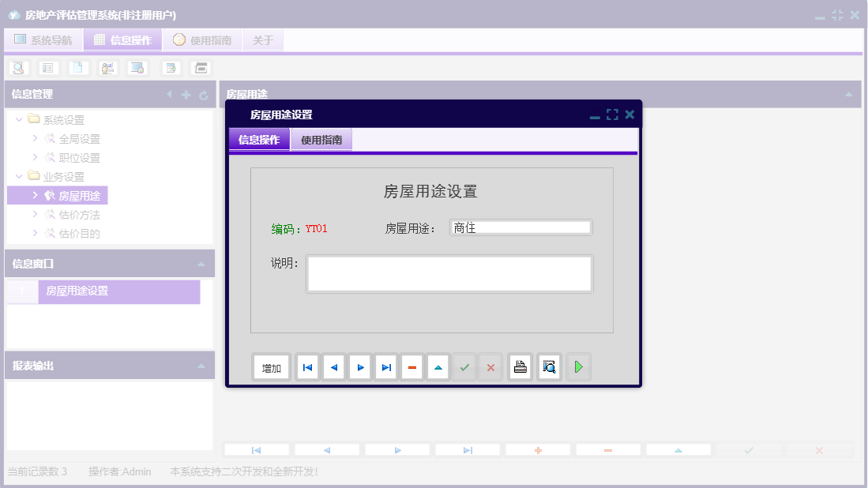The image size is (868, 488).
Task: Click the add (+) icon on 信息管理 panel
Action: click(x=185, y=94)
